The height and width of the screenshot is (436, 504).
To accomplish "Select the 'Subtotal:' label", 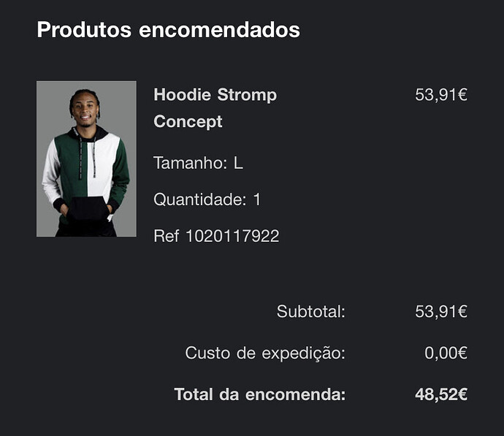I will coord(311,311).
